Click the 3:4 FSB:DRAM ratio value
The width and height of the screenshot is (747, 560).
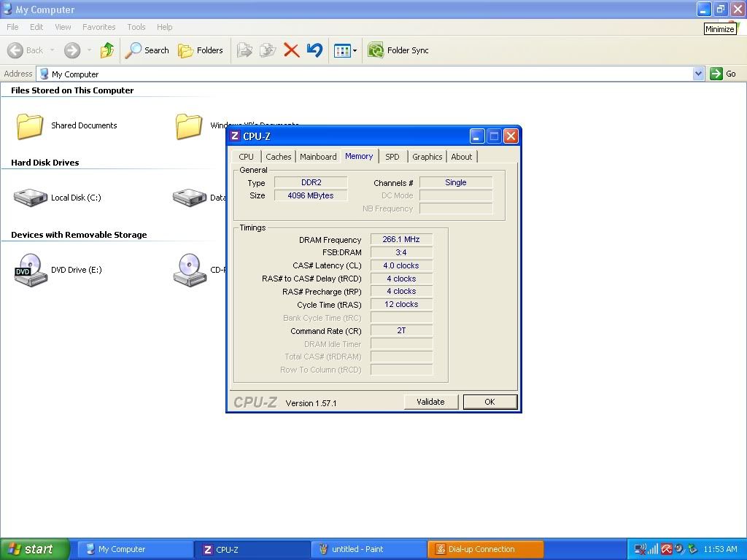[401, 252]
